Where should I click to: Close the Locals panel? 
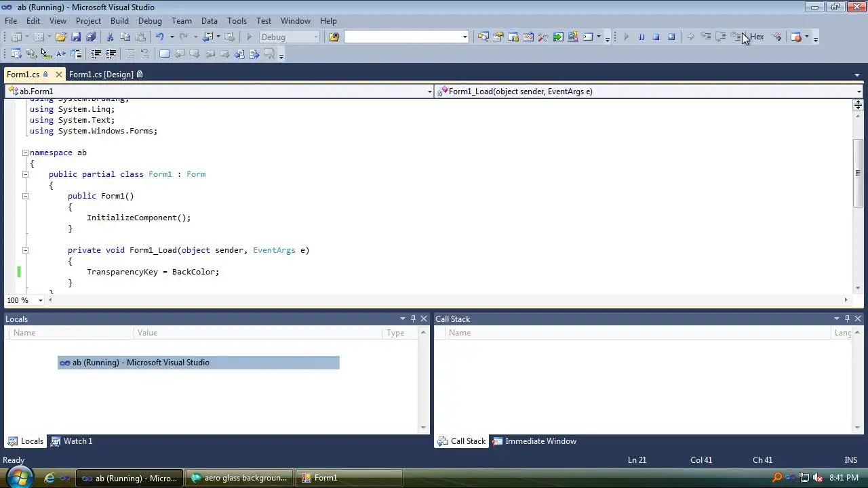pyautogui.click(x=424, y=319)
